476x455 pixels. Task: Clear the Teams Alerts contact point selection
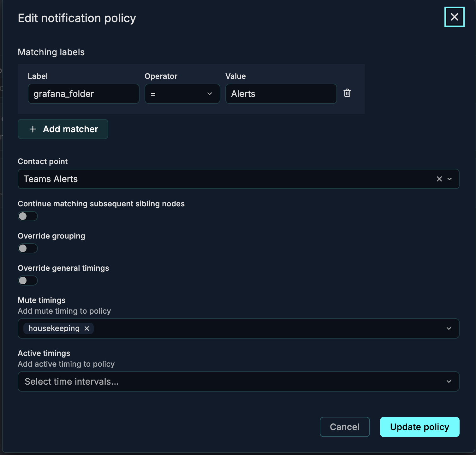pyautogui.click(x=439, y=179)
